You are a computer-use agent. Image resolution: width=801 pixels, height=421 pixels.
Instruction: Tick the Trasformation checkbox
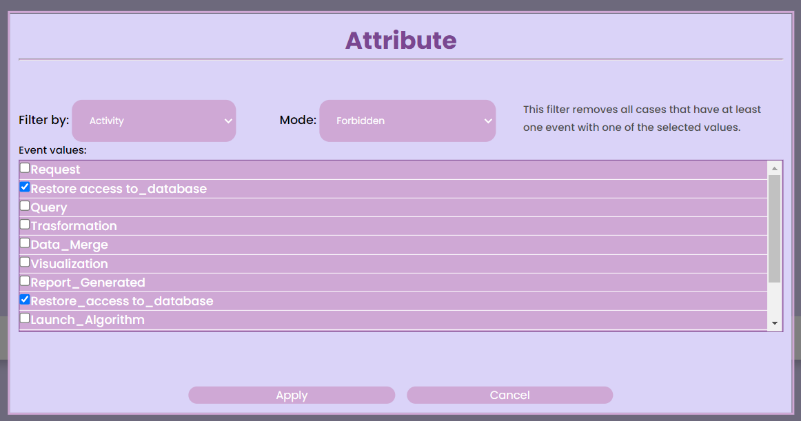25,224
